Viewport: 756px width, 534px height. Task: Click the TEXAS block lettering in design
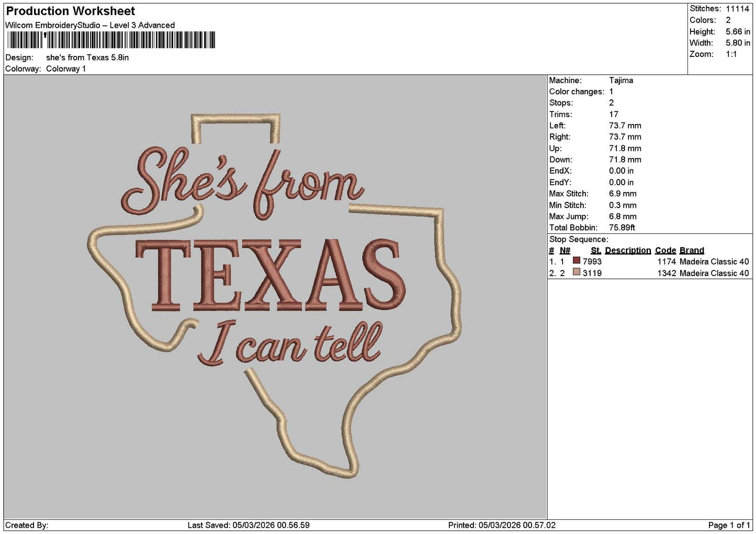pos(271,276)
